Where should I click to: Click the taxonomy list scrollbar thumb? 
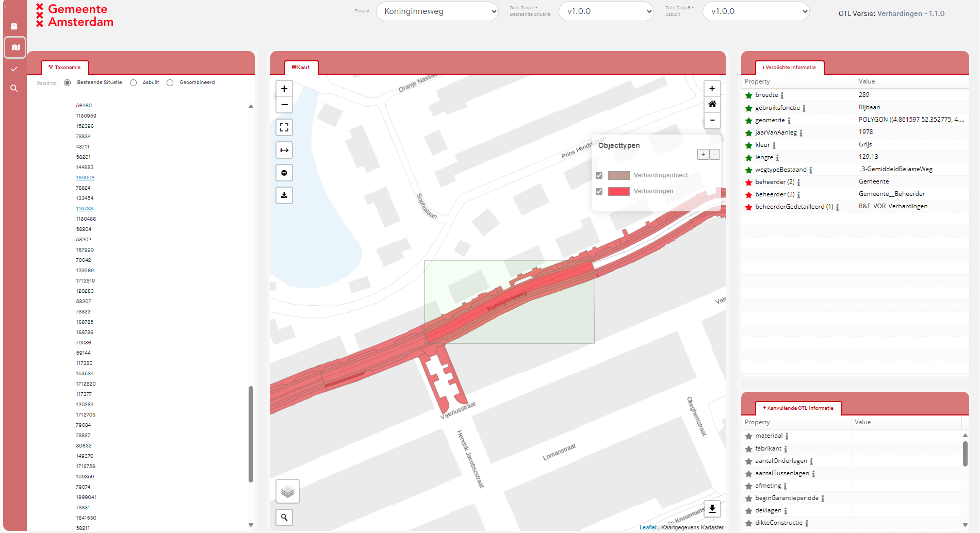pyautogui.click(x=251, y=434)
